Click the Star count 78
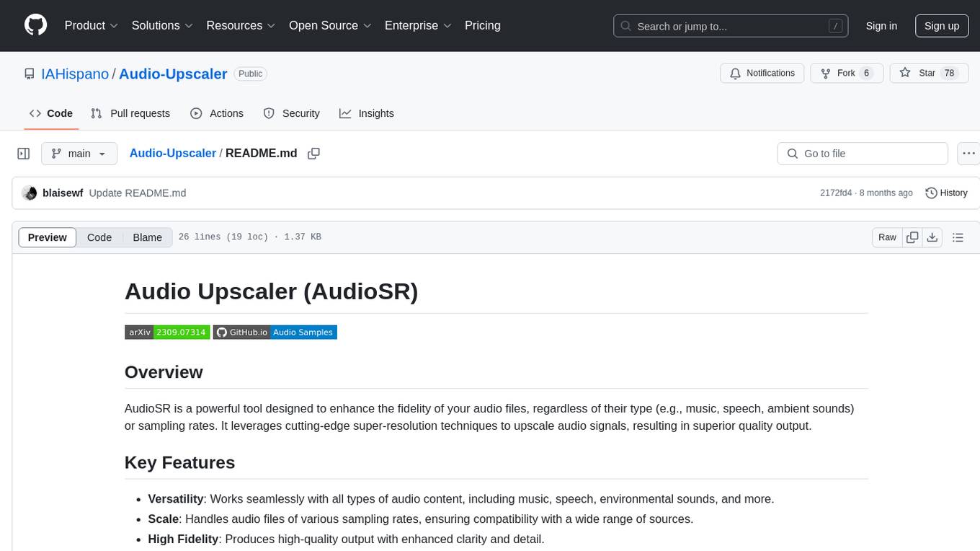The height and width of the screenshot is (551, 980). [x=950, y=74]
